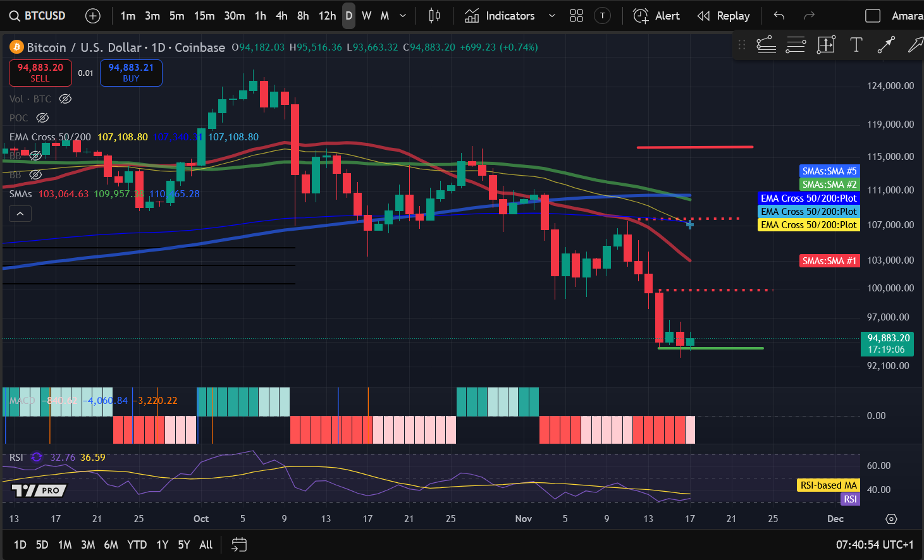
Task: Set date range to 6M
Action: point(111,545)
